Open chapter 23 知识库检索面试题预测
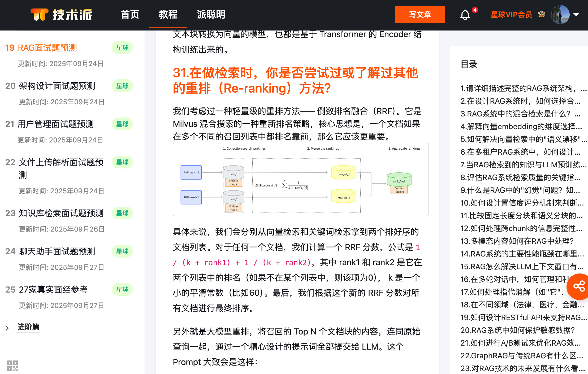Image resolution: width=588 pixels, height=374 pixels. (61, 213)
